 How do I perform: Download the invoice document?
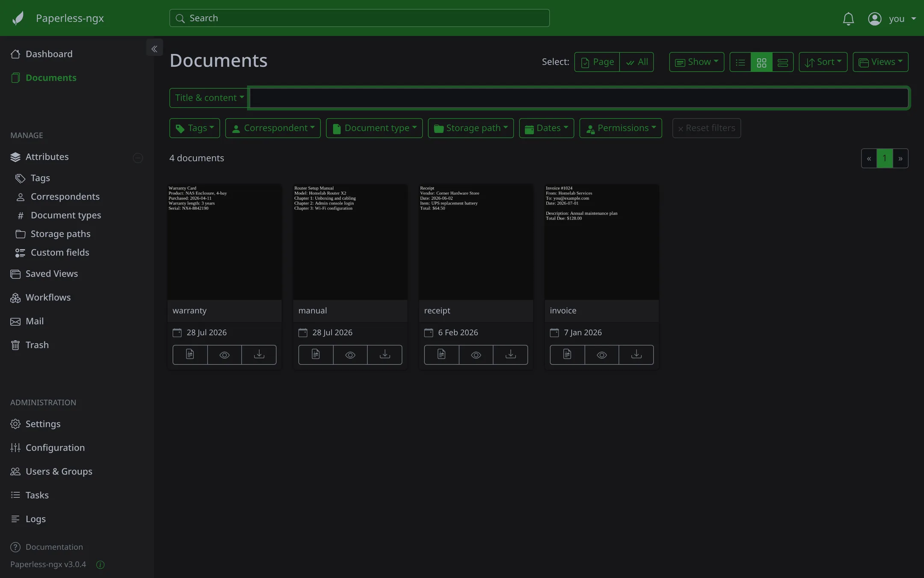pos(636,355)
